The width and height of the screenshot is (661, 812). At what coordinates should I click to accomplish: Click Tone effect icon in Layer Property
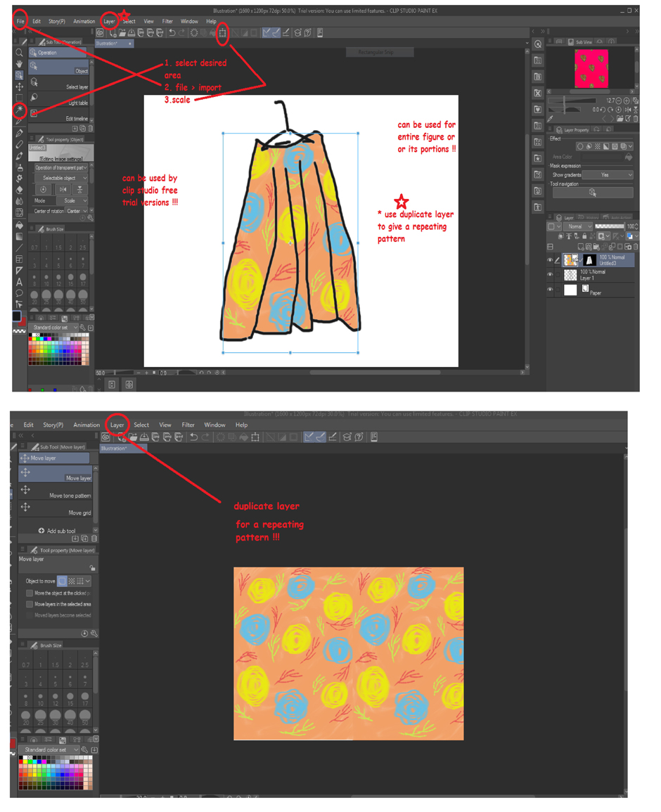point(597,146)
